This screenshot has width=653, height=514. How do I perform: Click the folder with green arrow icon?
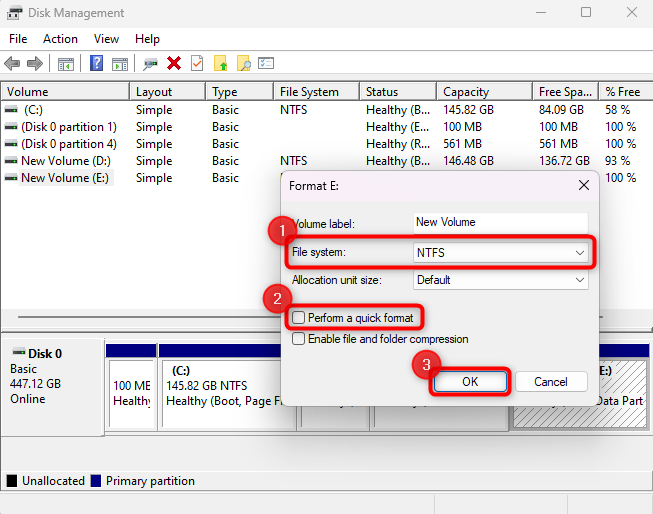point(221,63)
